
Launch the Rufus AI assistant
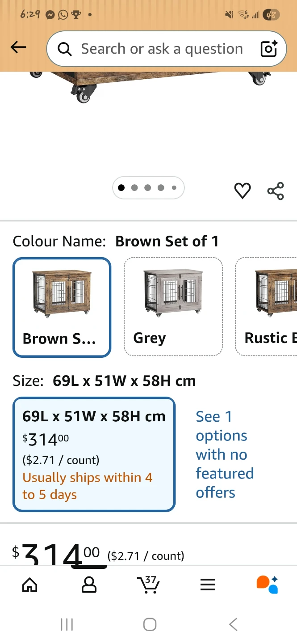coord(267,585)
